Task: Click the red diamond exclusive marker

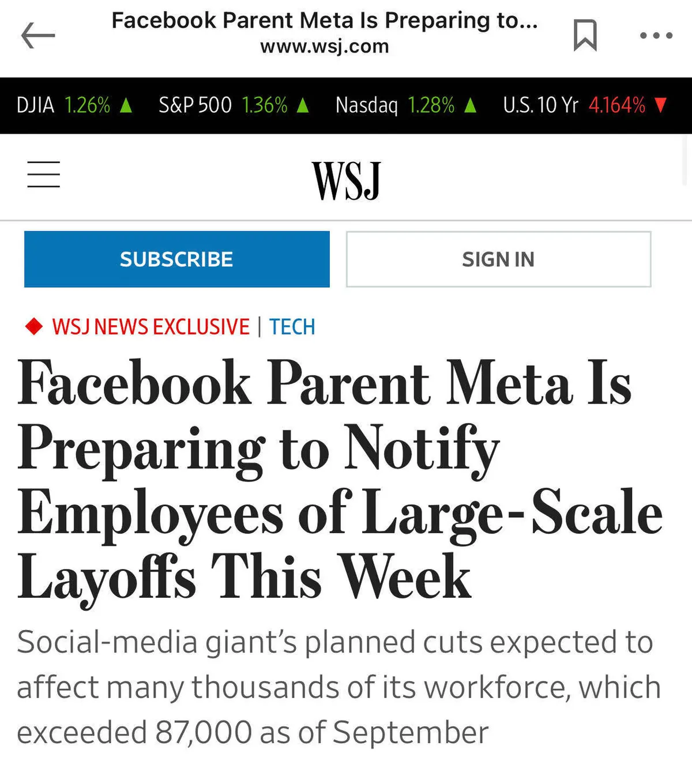Action: coord(34,327)
